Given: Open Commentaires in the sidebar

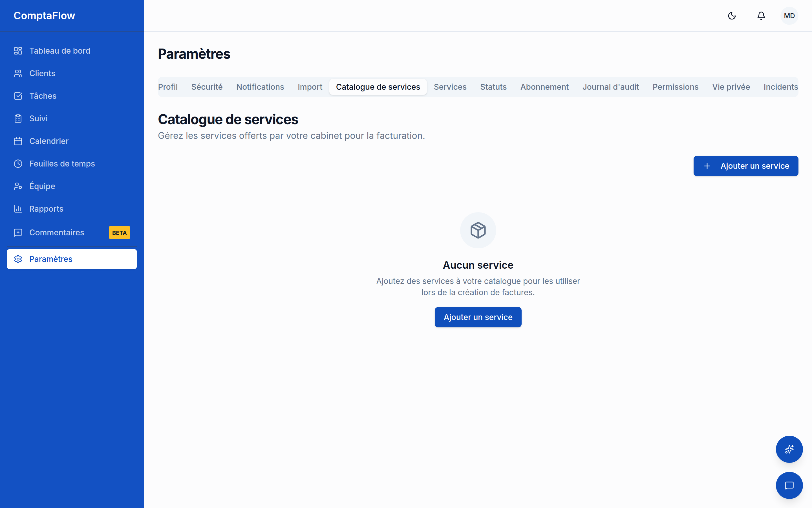Looking at the screenshot, I should 72,233.
